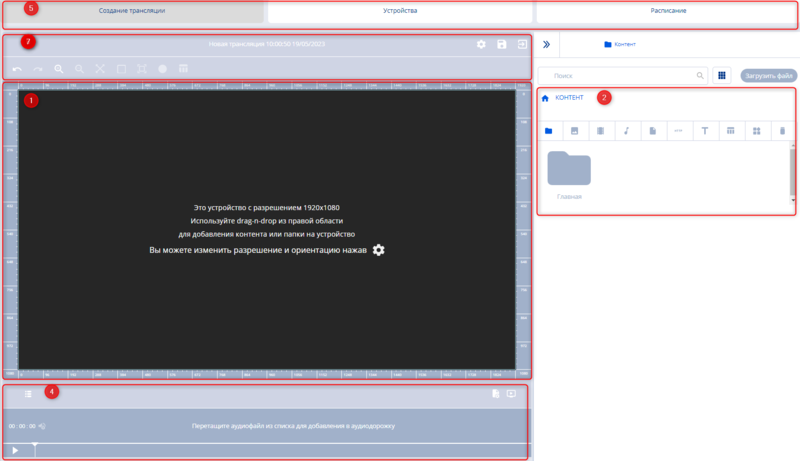
Task: Filter content by images icon
Action: (574, 131)
